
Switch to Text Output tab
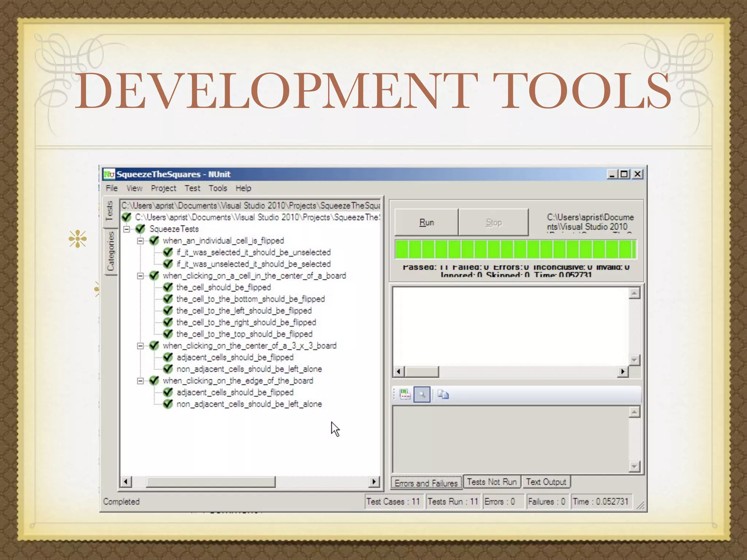tap(546, 482)
